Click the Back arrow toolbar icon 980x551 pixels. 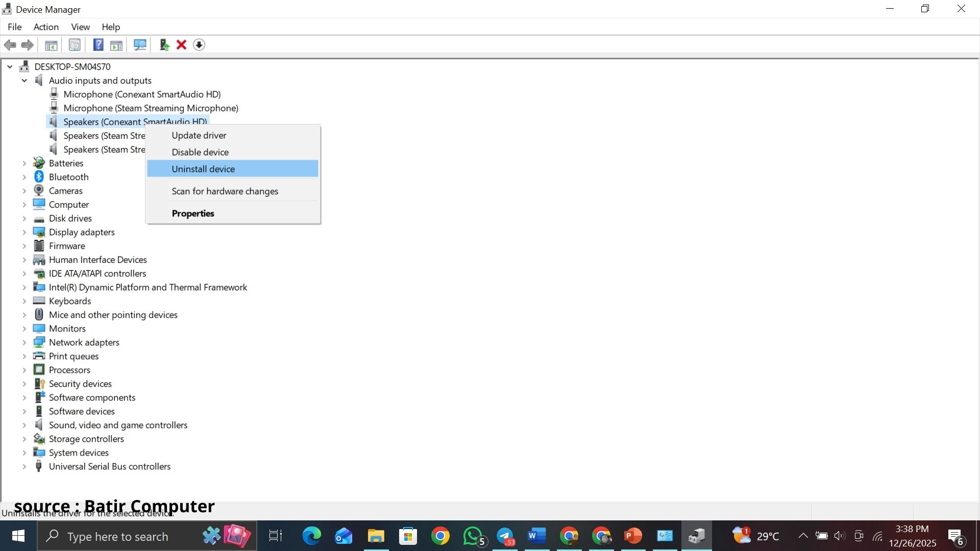point(10,45)
